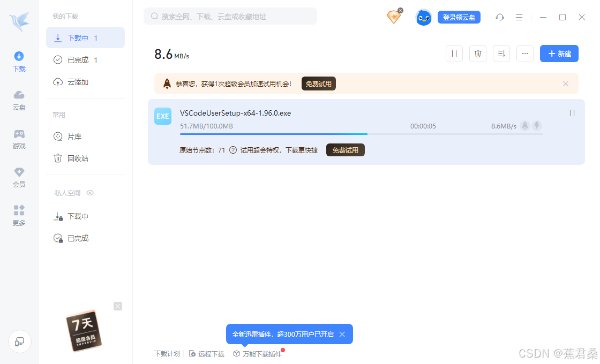
Task: Select the file name VSCodeUserSetup-x64-1.96.0.exe
Action: coord(235,113)
